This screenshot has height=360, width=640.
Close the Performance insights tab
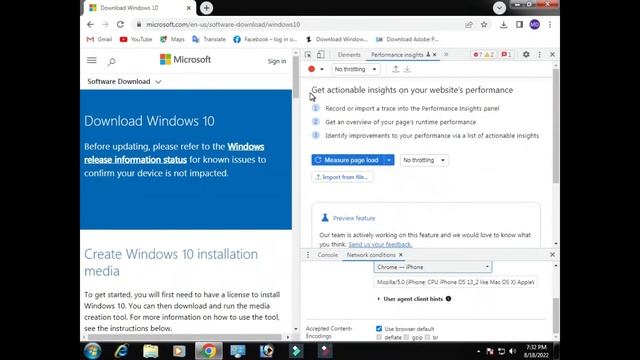(x=435, y=54)
